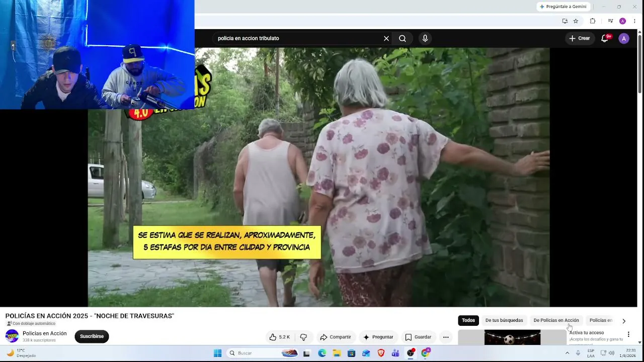
Task: Click the YouTube search magnifier button
Action: (x=403, y=38)
